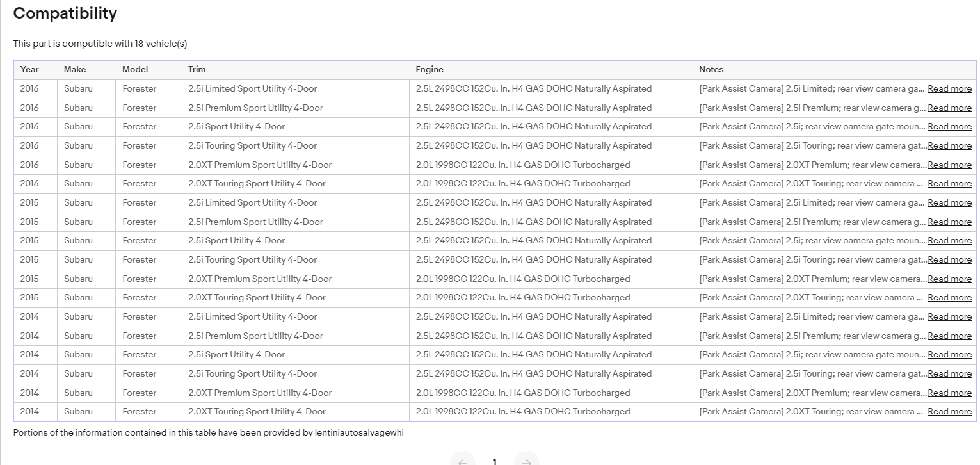Open Read more for 2014 2.5i Limited row

tap(949, 317)
